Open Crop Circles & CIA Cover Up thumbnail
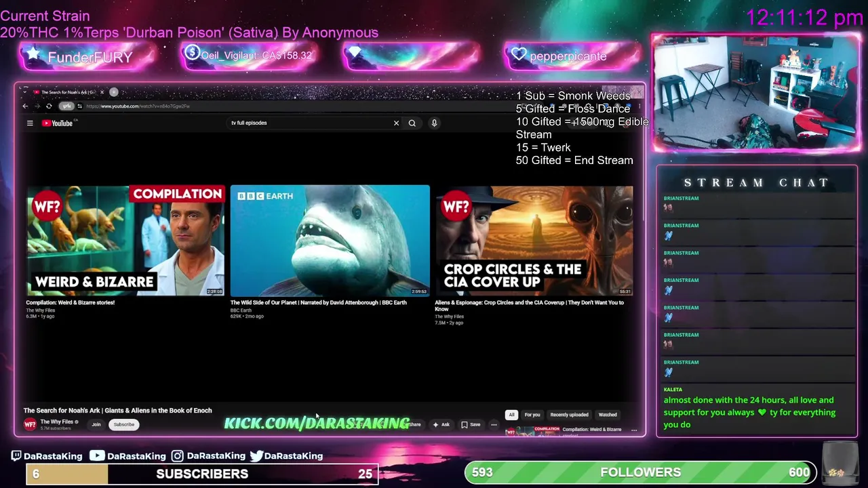This screenshot has width=868, height=488. point(534,240)
